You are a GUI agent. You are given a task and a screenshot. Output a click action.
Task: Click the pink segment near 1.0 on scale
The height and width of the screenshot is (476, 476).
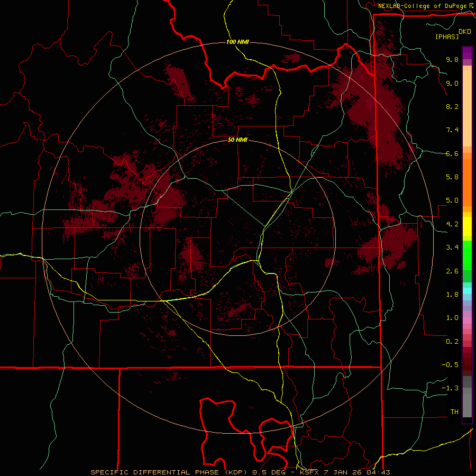[x=467, y=321]
